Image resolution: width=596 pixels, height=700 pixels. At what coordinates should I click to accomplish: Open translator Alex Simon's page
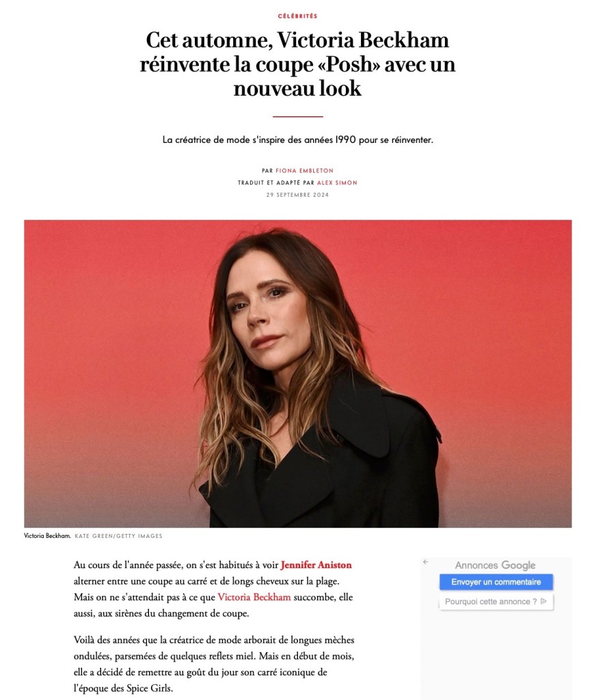337,183
